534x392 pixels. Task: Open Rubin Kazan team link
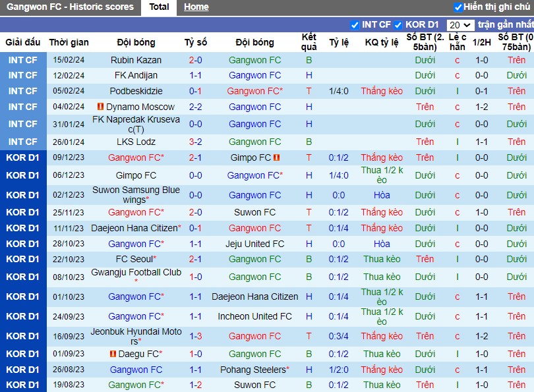(136, 60)
